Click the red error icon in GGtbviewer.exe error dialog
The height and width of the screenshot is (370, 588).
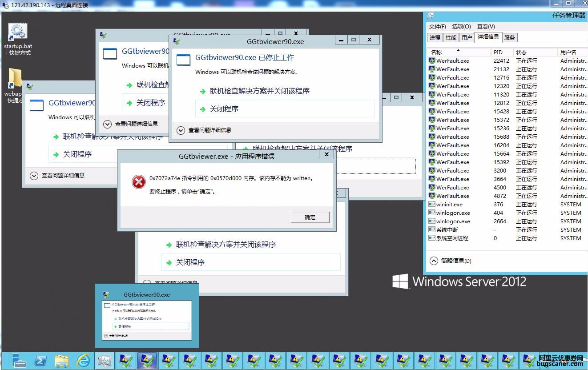[139, 181]
